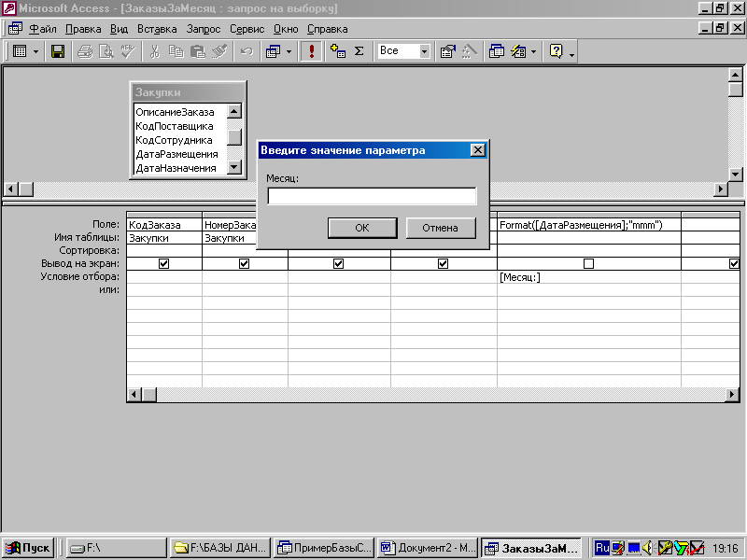The width and height of the screenshot is (747, 560).
Task: Toggle display checkbox in НомерЗака column
Action: [x=245, y=264]
